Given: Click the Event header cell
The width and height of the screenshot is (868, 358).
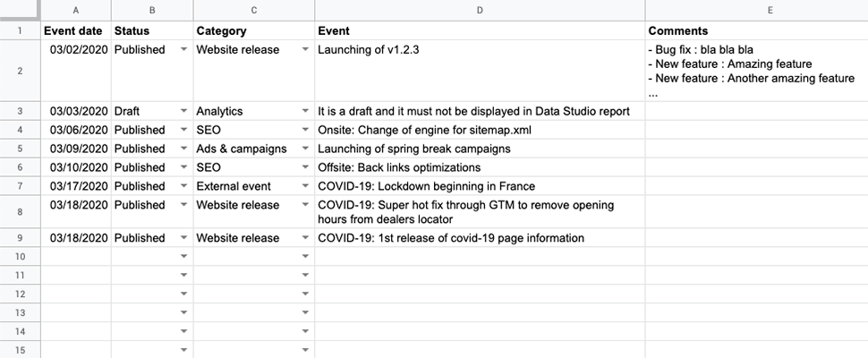Looking at the screenshot, I should 480,30.
